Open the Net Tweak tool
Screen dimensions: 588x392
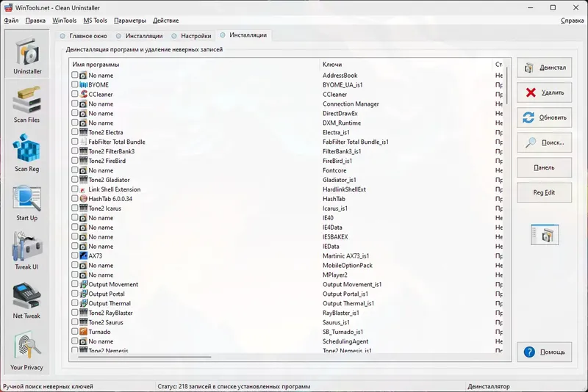(x=27, y=300)
